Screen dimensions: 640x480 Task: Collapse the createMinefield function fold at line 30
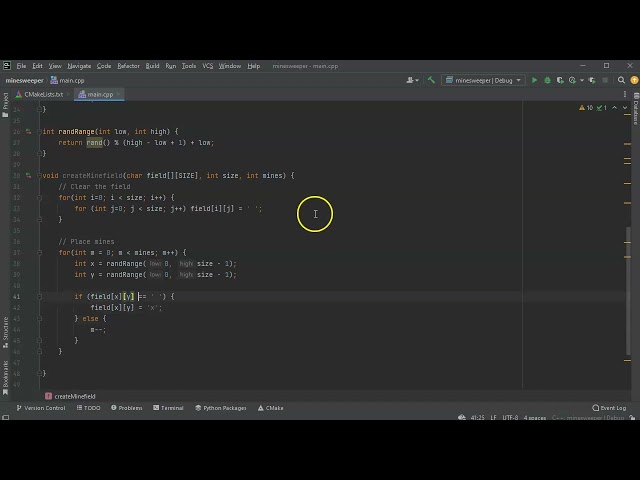click(x=40, y=176)
